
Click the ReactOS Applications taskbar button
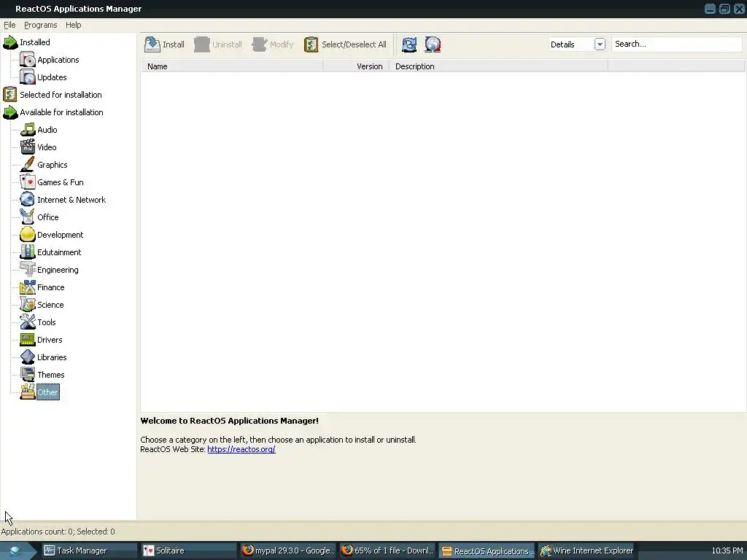click(487, 551)
